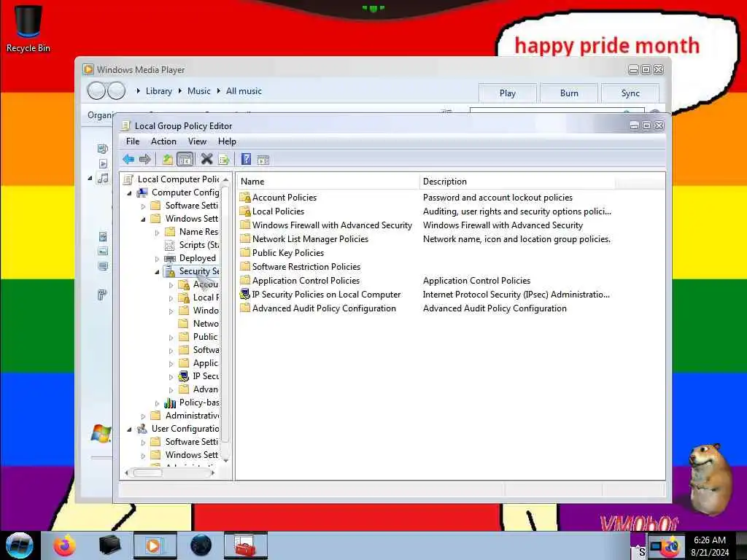The width and height of the screenshot is (747, 560).
Task: Click the Description column header
Action: 517,182
